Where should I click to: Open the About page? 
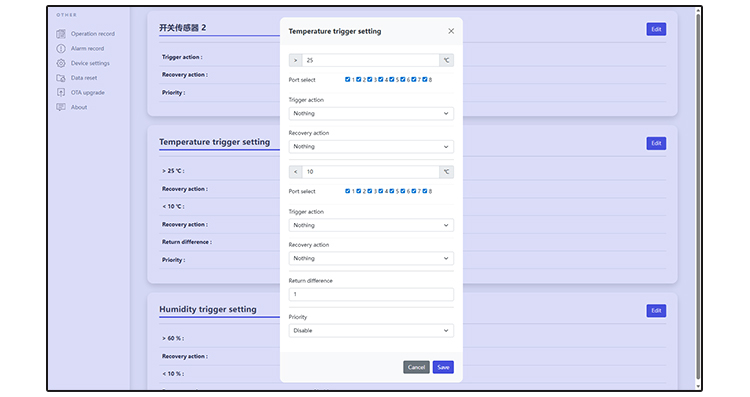click(79, 107)
